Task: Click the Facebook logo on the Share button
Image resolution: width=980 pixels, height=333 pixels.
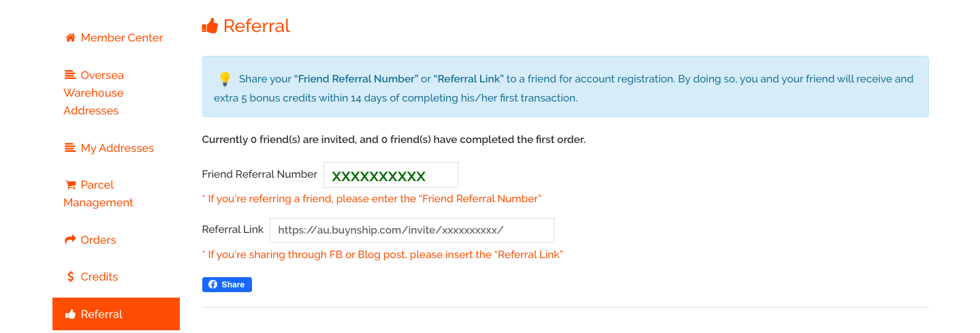Action: click(x=212, y=285)
